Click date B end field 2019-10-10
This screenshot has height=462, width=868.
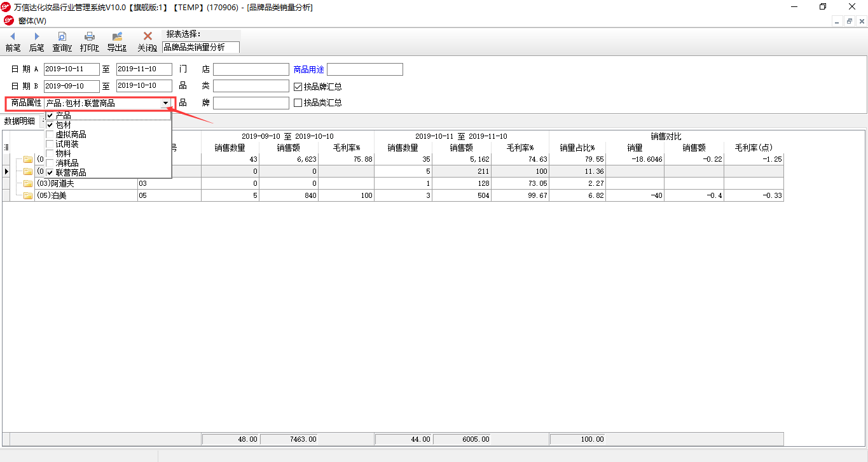click(144, 86)
